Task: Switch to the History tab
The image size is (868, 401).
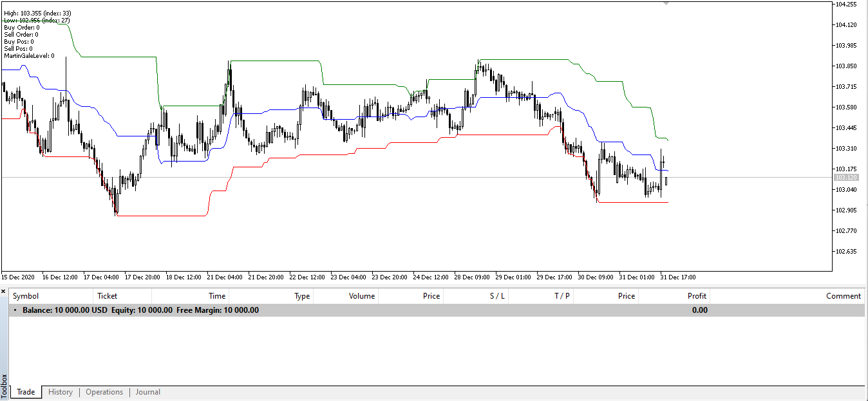Action: click(x=61, y=392)
